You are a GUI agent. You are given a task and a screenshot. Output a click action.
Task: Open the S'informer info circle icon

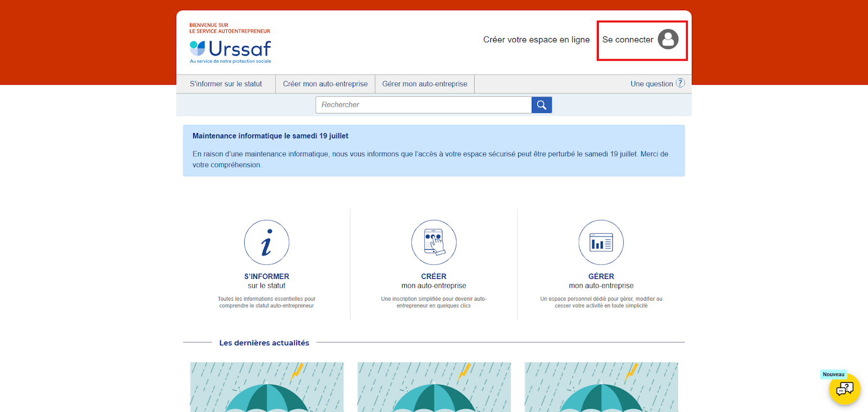[x=266, y=242]
